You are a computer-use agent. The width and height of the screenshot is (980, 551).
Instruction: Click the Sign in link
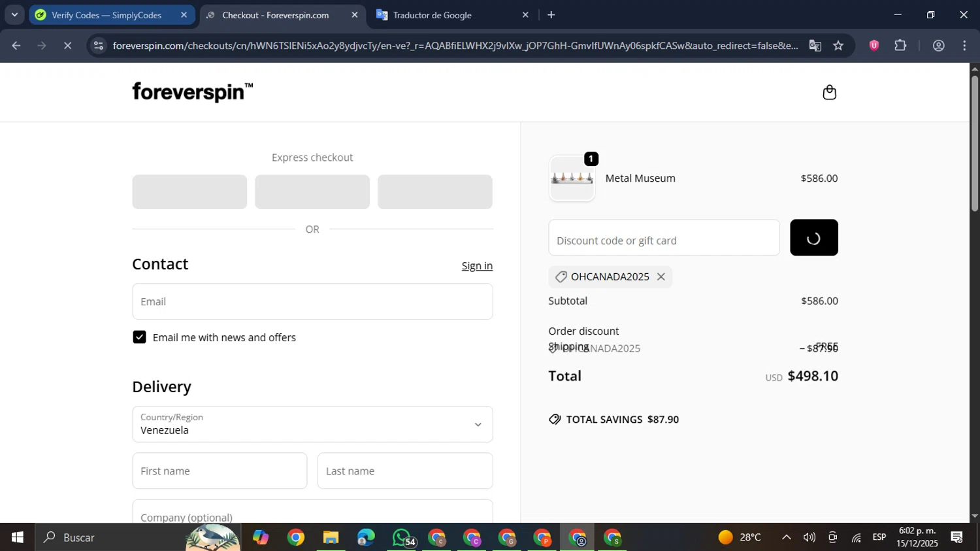pyautogui.click(x=477, y=266)
